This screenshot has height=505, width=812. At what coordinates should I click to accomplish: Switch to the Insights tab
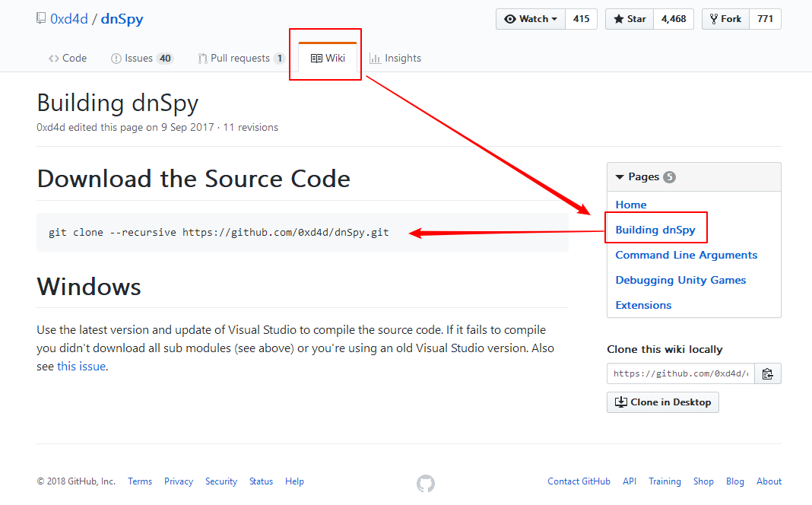pos(395,59)
